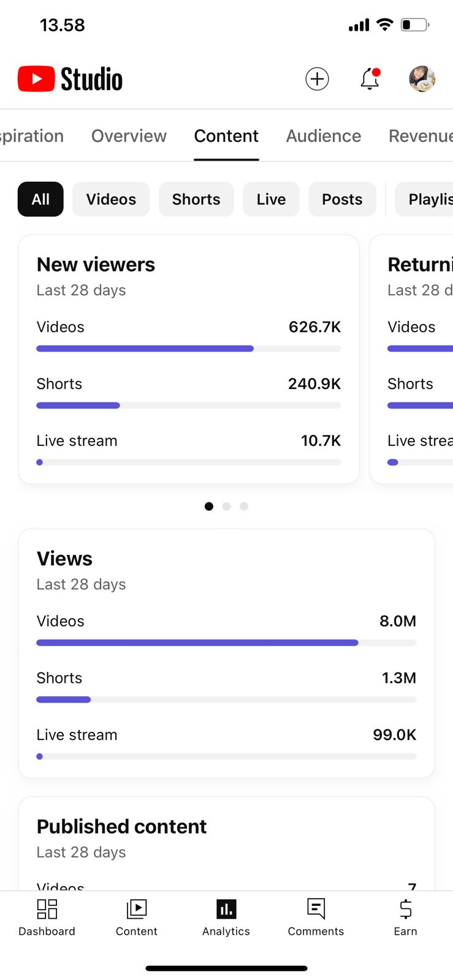
Task: Go to Dashboard in bottom bar
Action: click(47, 917)
